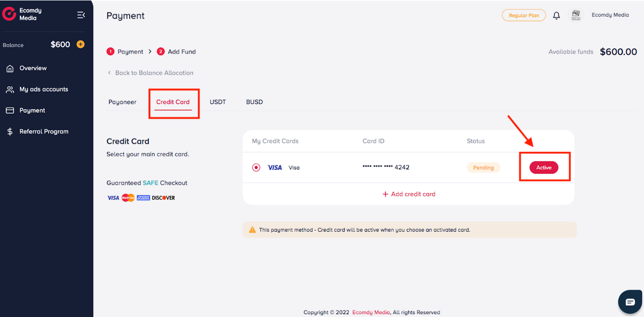644x317 pixels.
Task: Click Add credit card link
Action: click(x=408, y=194)
